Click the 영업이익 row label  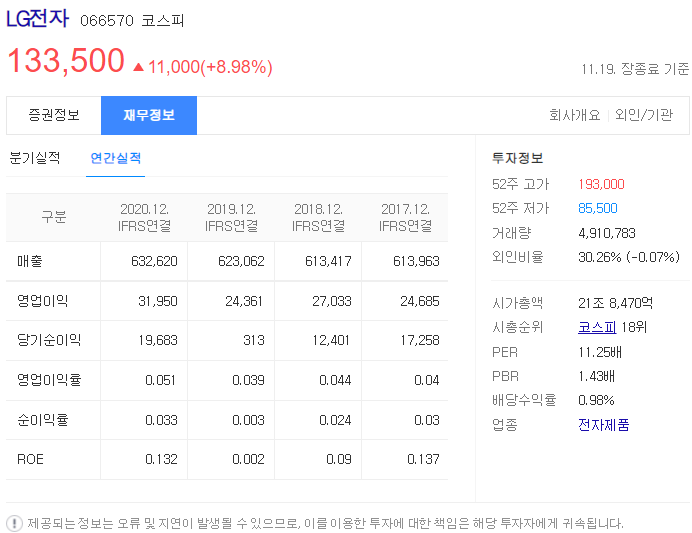(42, 301)
